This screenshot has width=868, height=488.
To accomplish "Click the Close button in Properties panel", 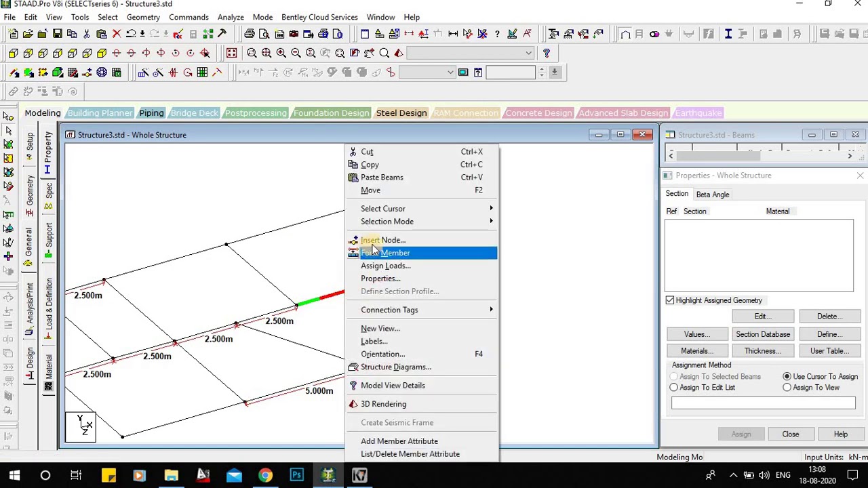I will point(791,434).
